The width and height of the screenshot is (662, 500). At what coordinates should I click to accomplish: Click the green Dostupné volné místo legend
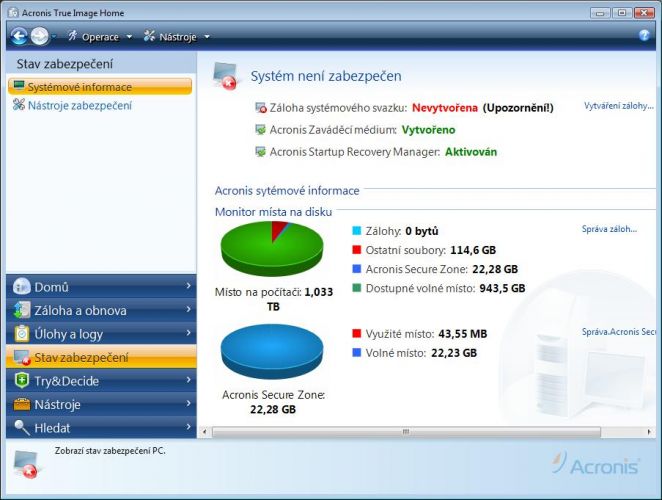tap(357, 288)
